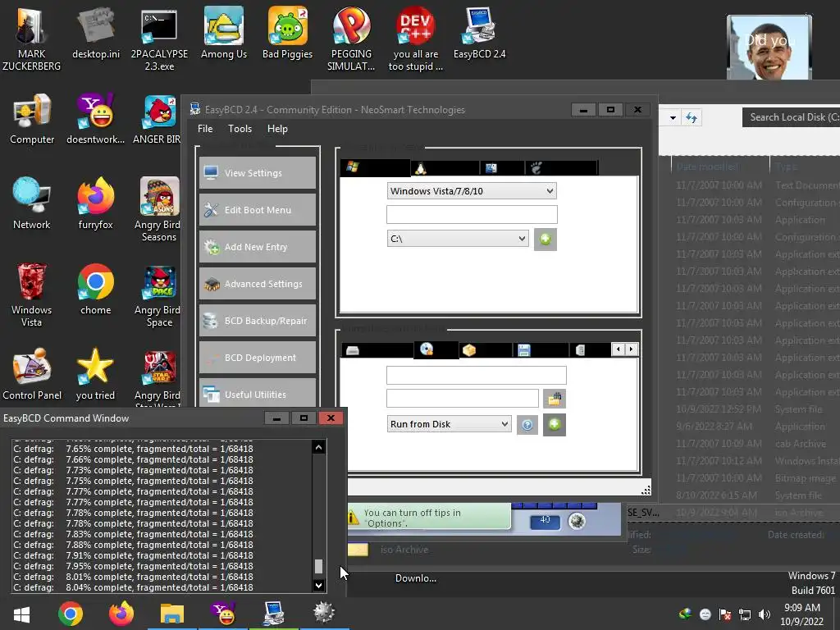The height and width of the screenshot is (630, 840).
Task: Select the 8.04% complete defrag line
Action: tap(134, 587)
